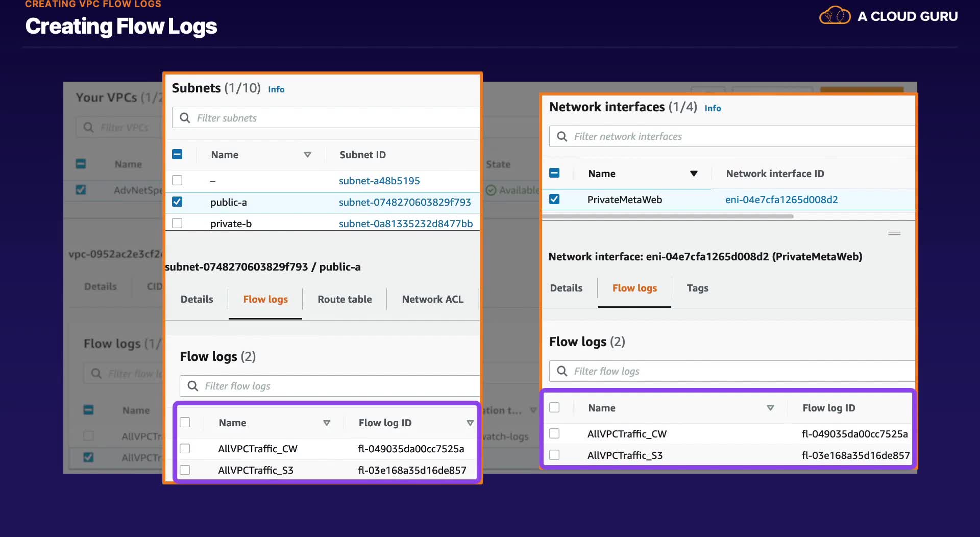Viewport: 980px width, 537px height.
Task: Click the magnifier in Subnets flow logs filter
Action: click(x=193, y=386)
